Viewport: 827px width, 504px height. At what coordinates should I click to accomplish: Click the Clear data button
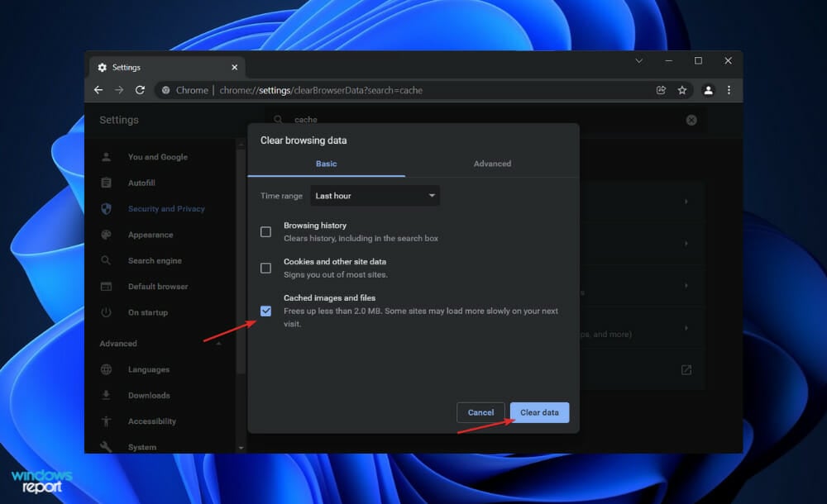tap(539, 412)
